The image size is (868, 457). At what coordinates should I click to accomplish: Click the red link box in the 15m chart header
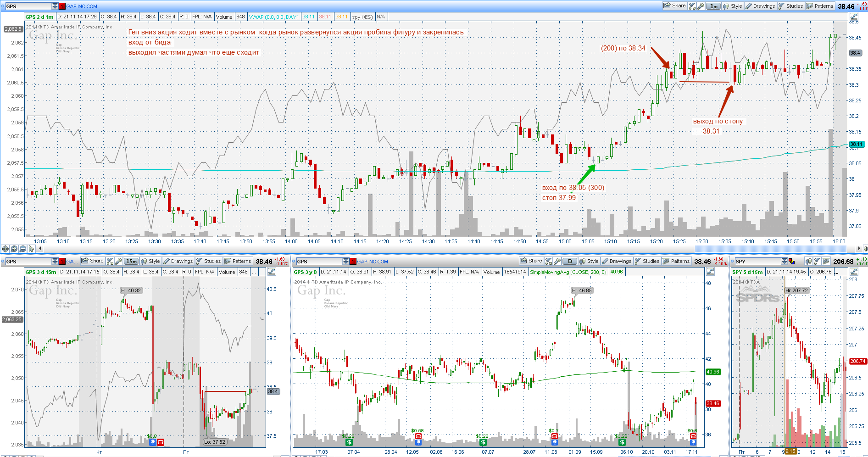(x=62, y=261)
